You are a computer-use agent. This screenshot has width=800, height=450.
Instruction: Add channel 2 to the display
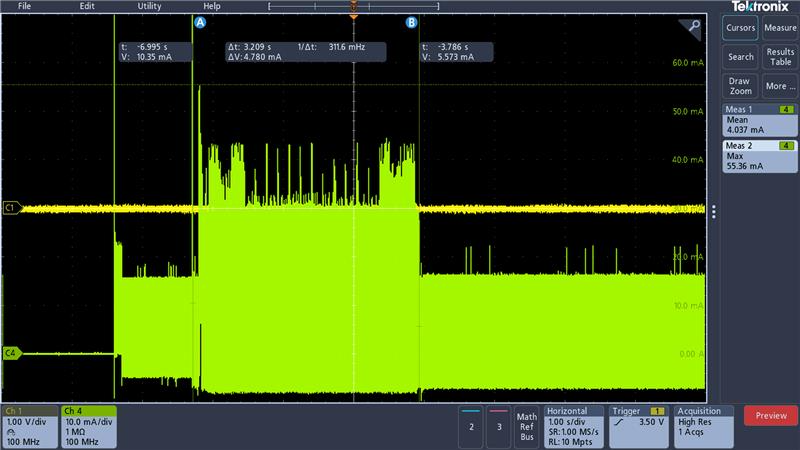coord(471,427)
